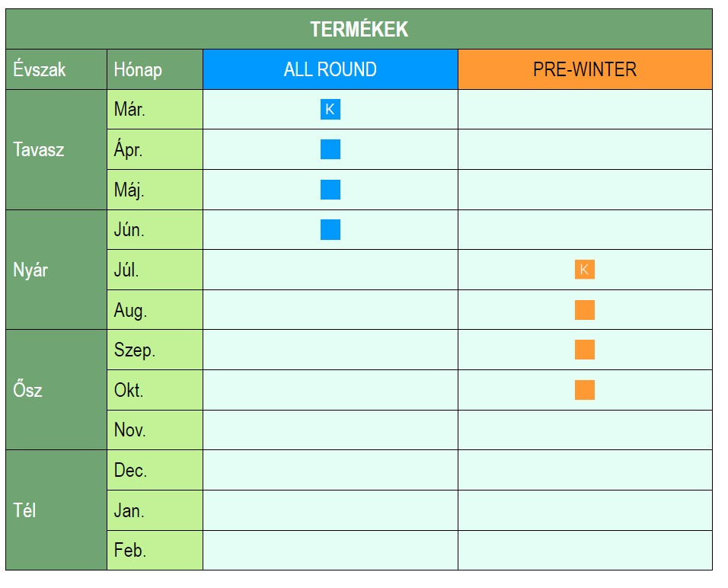Screen dimensions: 728x588
Task: Select the Feb. month cell
Action: point(155,550)
